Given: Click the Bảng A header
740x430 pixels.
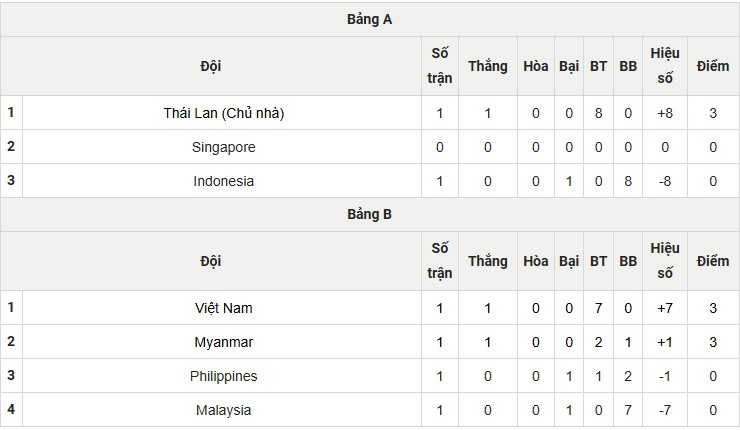Looking at the screenshot, I should tap(370, 19).
